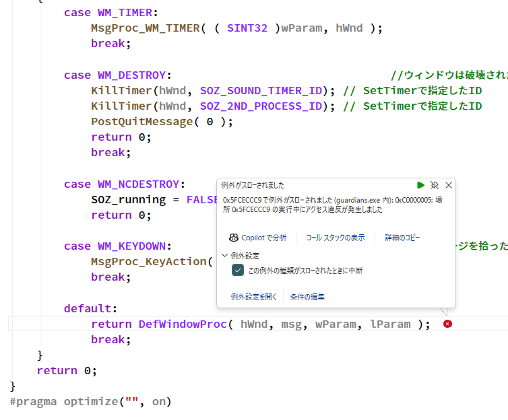Click PostQuitMessage call

[142, 122]
